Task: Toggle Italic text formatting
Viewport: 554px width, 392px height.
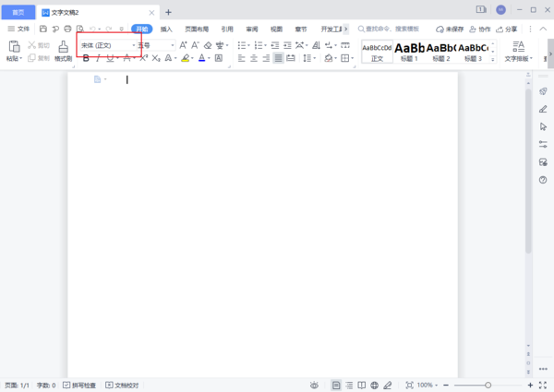Action: pyautogui.click(x=99, y=58)
